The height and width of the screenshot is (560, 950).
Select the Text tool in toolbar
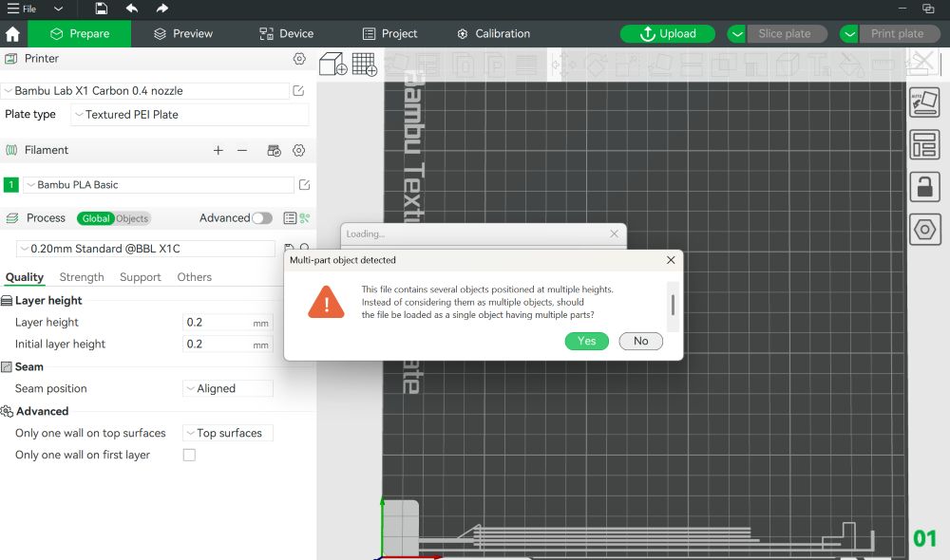[x=819, y=65]
